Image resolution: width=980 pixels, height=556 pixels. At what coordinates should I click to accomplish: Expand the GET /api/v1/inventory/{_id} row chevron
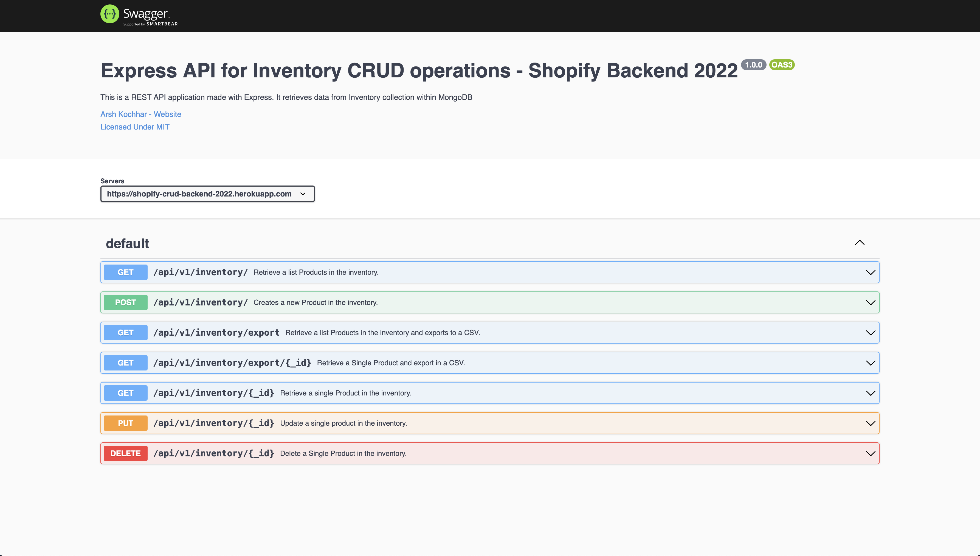point(871,393)
